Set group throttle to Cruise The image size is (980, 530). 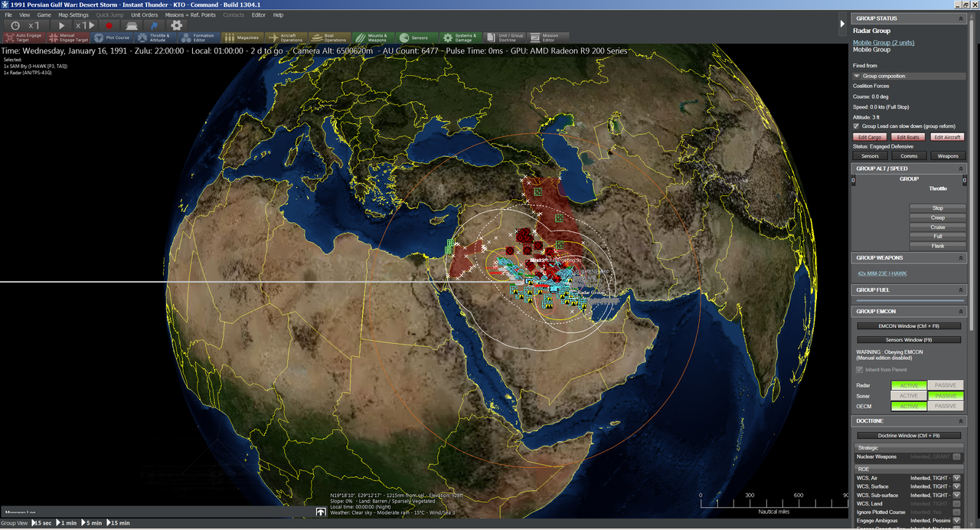pyautogui.click(x=938, y=227)
